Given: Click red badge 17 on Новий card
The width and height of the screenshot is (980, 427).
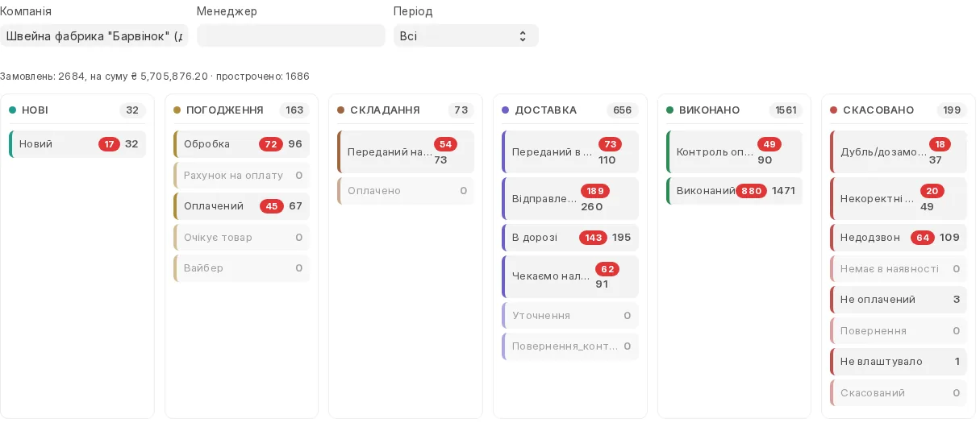Looking at the screenshot, I should click(x=109, y=144).
